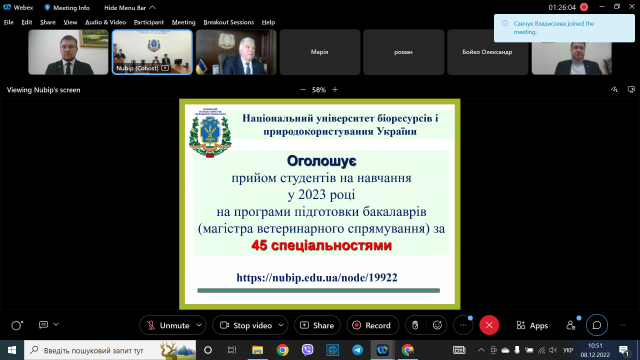Open the Meeting menu
This screenshot has height=360, width=640.
click(183, 22)
